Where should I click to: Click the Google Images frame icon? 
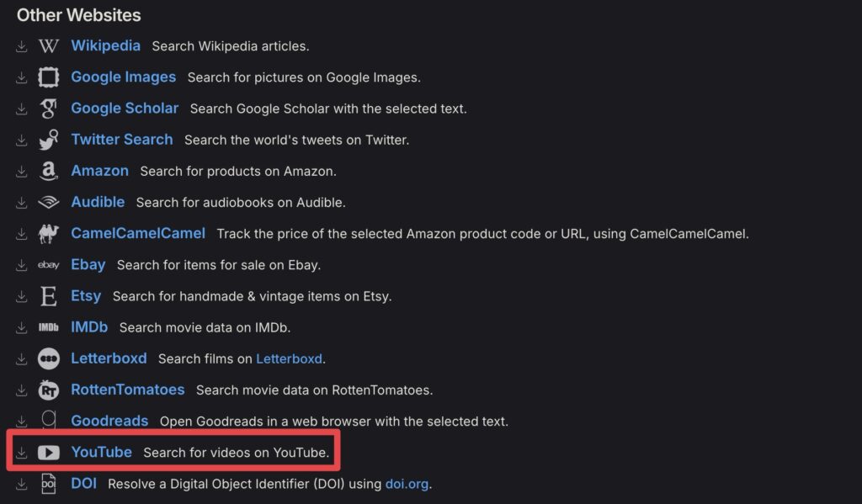point(49,77)
